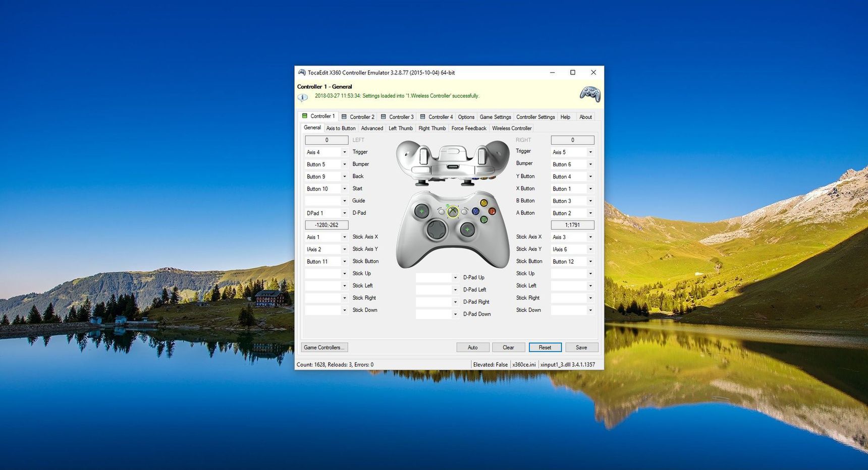Select the Wireless Controller sub-tab
868x470 pixels.
[512, 129]
